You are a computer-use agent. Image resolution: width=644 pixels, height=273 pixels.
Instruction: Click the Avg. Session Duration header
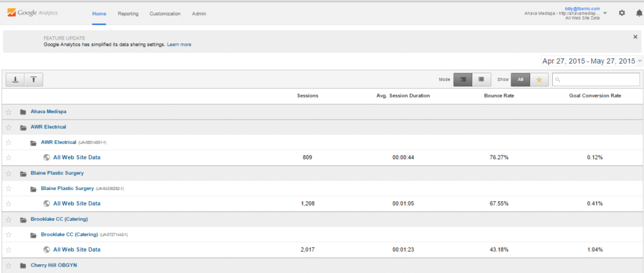(x=403, y=96)
